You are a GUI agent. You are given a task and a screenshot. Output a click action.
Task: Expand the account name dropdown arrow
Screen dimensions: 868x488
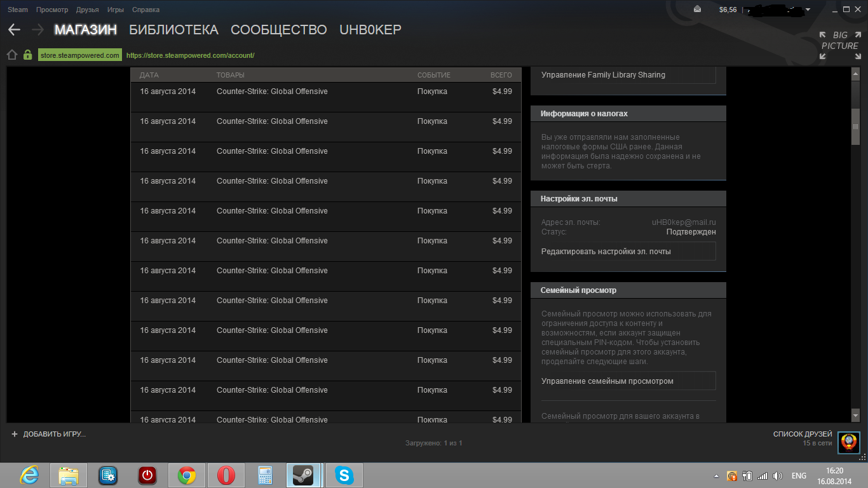pyautogui.click(x=808, y=10)
